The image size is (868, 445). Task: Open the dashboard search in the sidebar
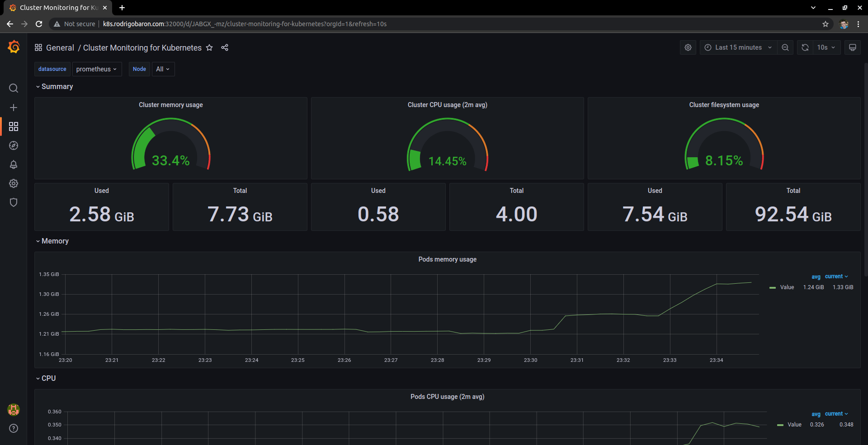point(14,88)
